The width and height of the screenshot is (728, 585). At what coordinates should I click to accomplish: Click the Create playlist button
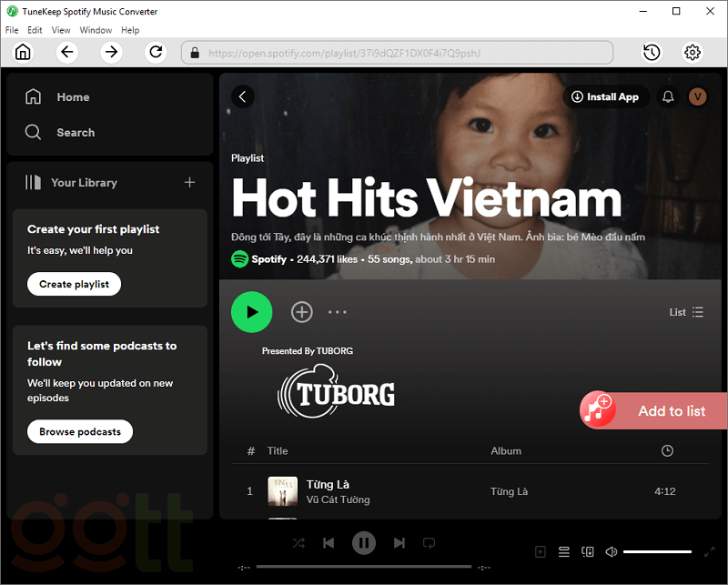74,284
